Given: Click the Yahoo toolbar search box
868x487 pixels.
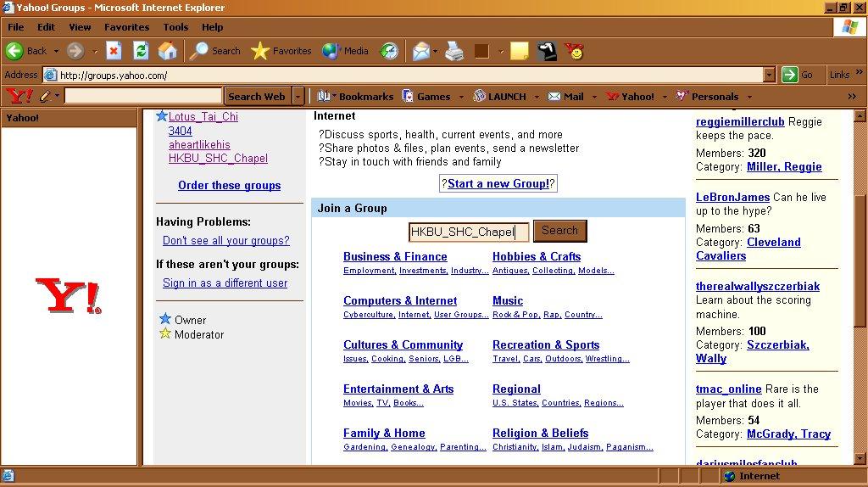Looking at the screenshot, I should (x=143, y=97).
